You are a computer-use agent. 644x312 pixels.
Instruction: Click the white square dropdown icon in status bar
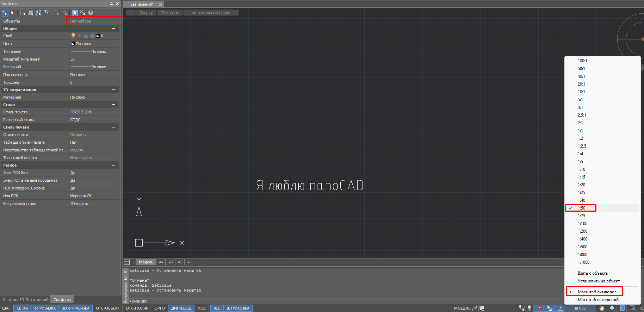[x=482, y=308]
